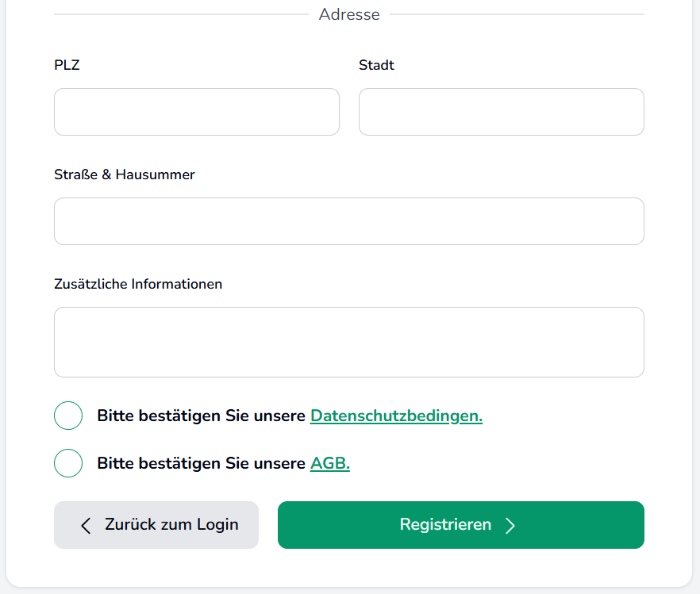Click the right chevron icon on Registrieren
The height and width of the screenshot is (594, 700).
pyautogui.click(x=510, y=525)
